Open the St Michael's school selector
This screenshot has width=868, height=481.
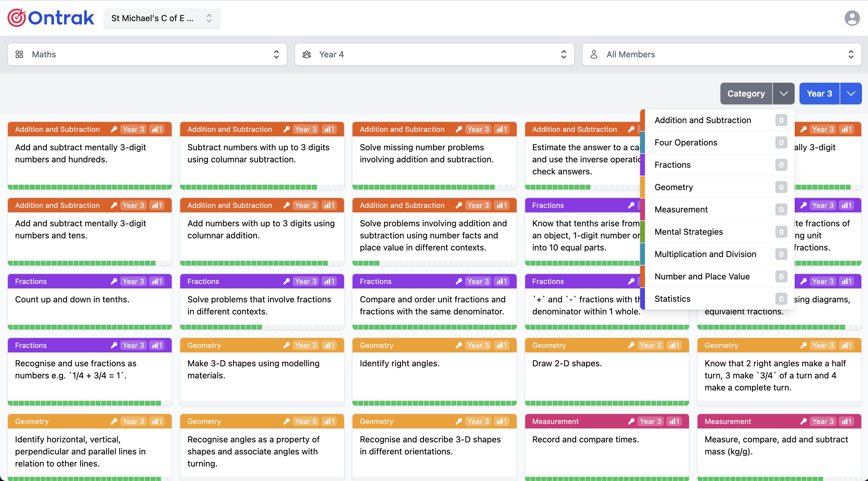pyautogui.click(x=162, y=18)
